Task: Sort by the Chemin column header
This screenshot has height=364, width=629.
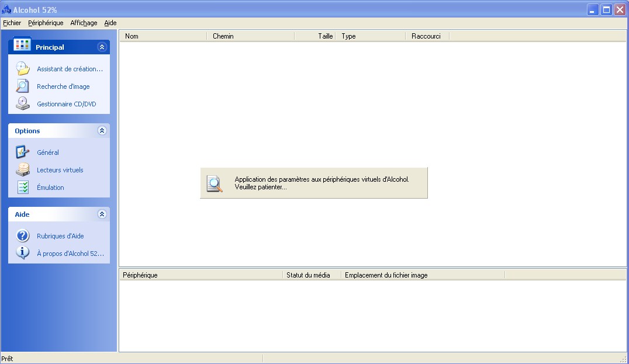Action: pos(250,36)
